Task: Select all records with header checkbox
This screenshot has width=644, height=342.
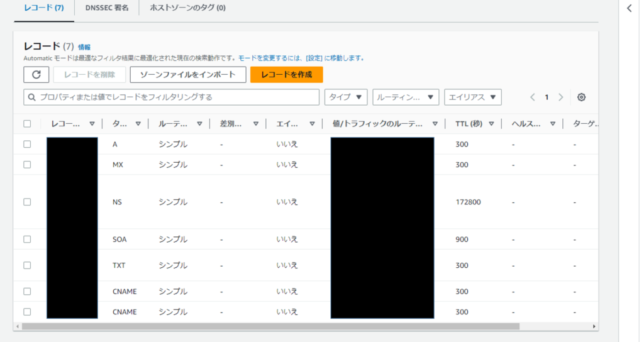Action: [27, 124]
